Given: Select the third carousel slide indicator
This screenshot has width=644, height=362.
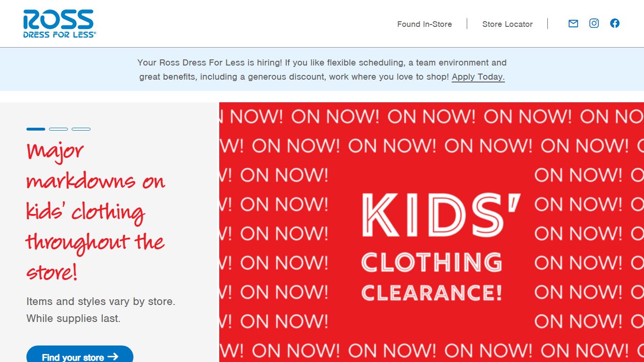Looking at the screenshot, I should pyautogui.click(x=81, y=129).
